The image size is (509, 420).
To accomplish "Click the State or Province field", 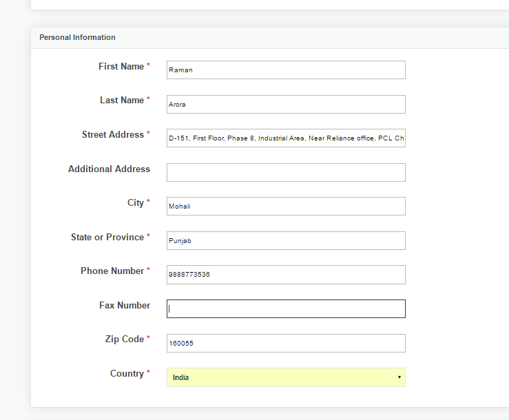I will tap(286, 240).
